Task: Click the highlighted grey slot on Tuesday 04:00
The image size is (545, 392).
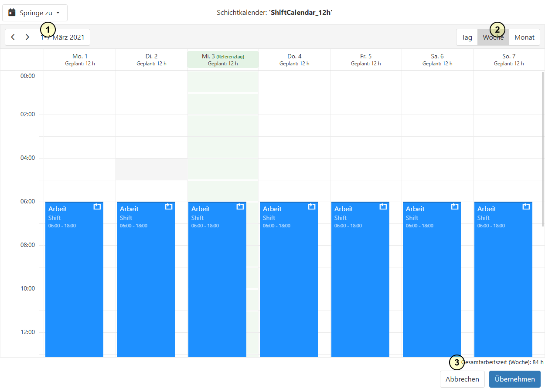Action: [x=151, y=169]
